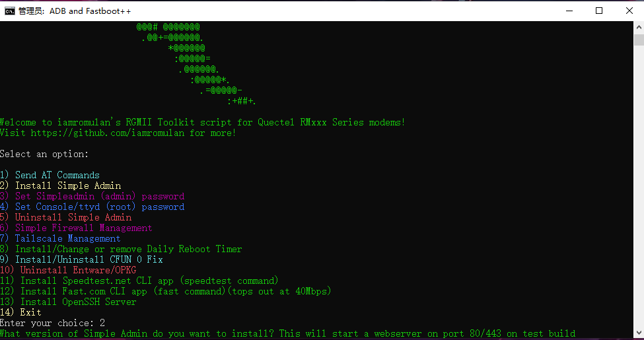Click the github.com/iamromulan URL text
This screenshot has width=644, height=340.
[x=108, y=133]
